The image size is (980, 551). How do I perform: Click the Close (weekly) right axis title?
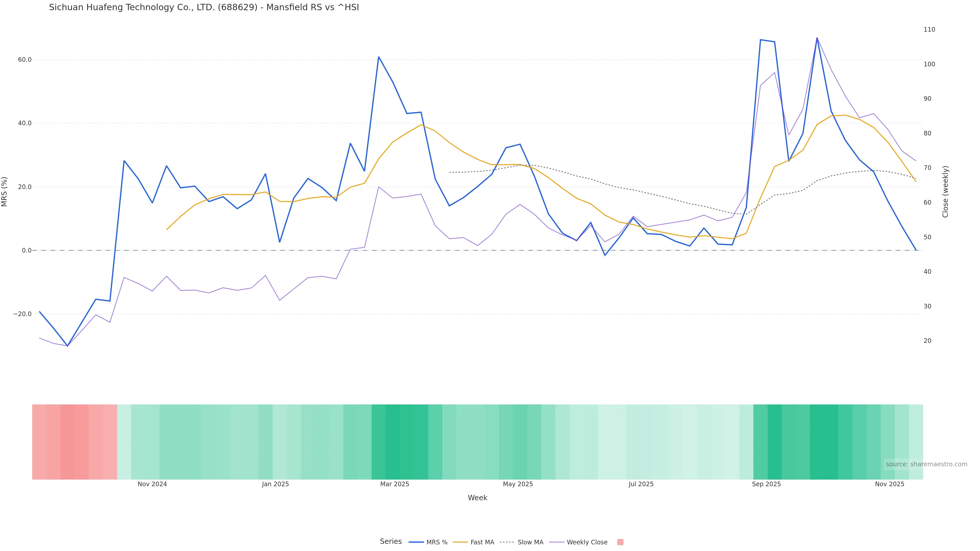coord(945,192)
